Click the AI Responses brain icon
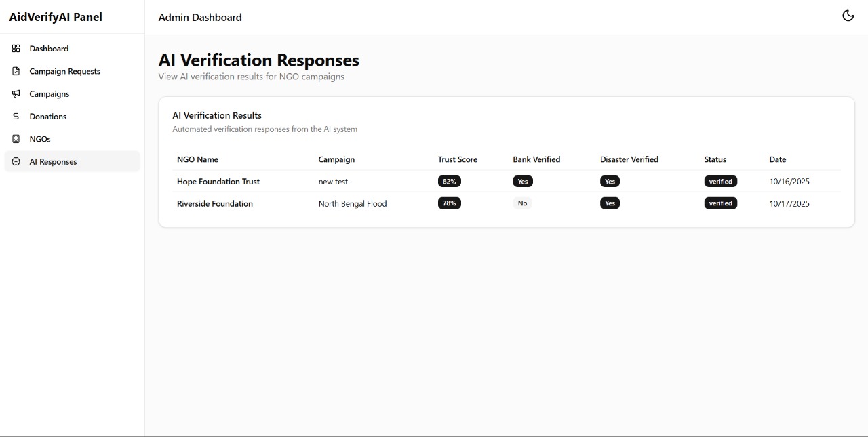 pos(16,161)
